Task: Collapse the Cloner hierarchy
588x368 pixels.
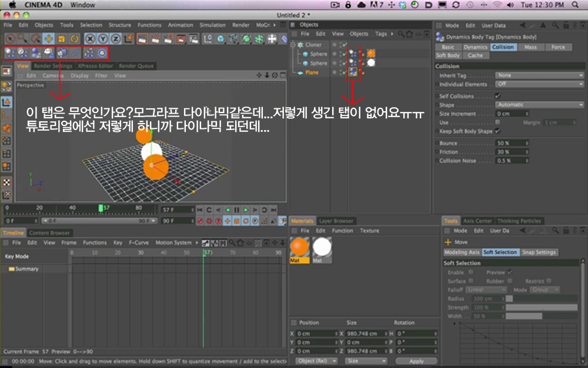Action: (x=293, y=45)
